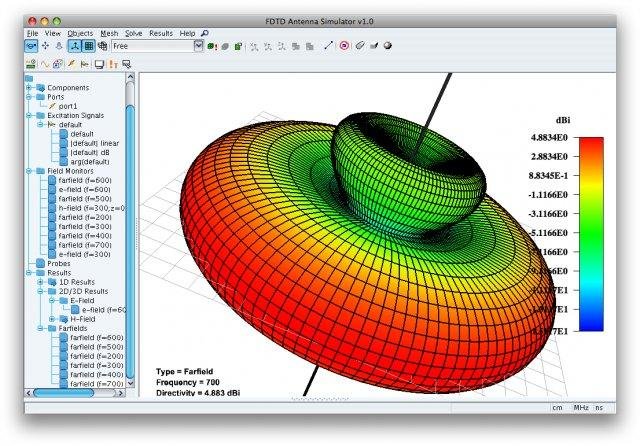This screenshot has width=640, height=446.
Task: Click the red target circle toolbar icon
Action: coord(344,46)
